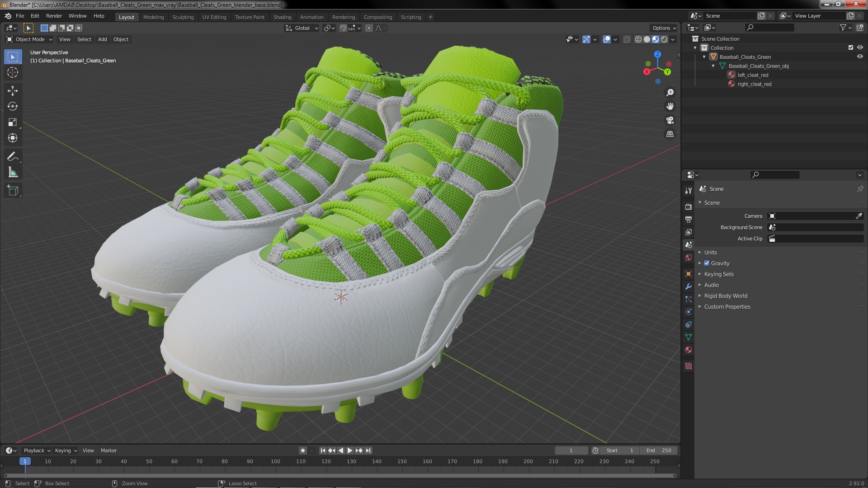The width and height of the screenshot is (868, 488).
Task: Open viewport shading options dropdown
Action: click(x=673, y=39)
